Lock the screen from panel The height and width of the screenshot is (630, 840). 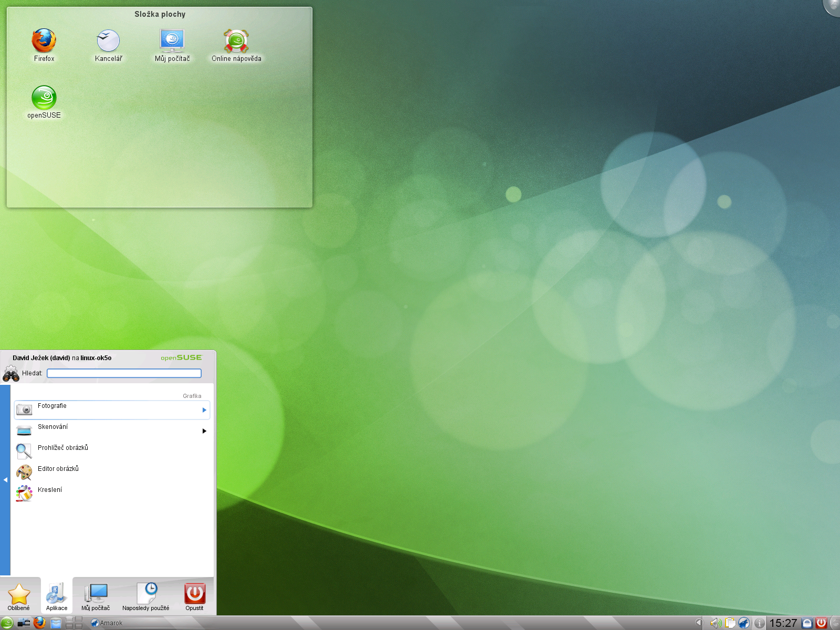(x=807, y=623)
